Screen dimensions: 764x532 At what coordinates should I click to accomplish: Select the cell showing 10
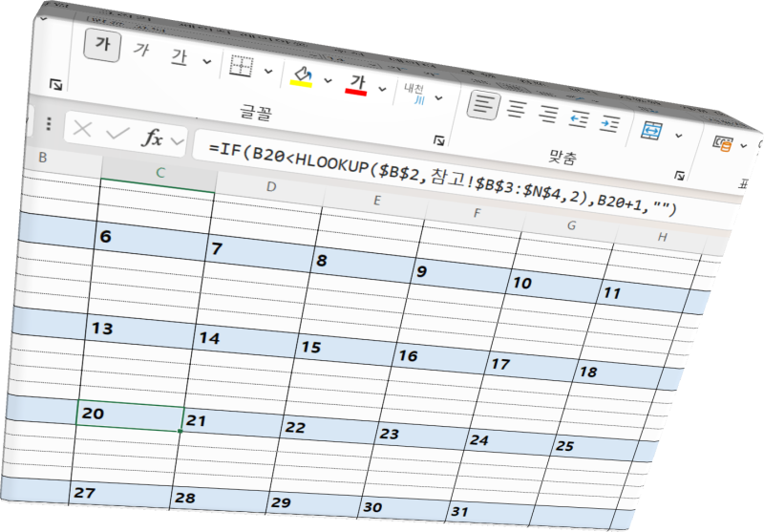(x=558, y=287)
